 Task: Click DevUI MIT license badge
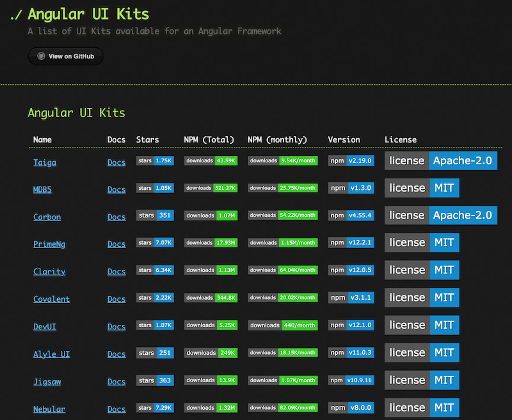pyautogui.click(x=422, y=325)
